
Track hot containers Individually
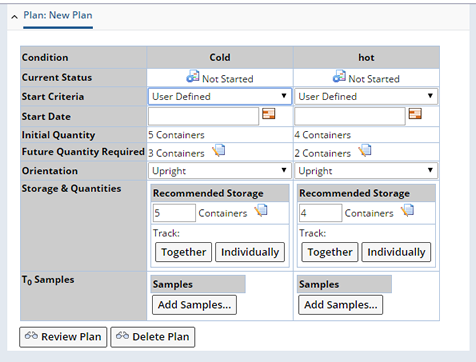(x=396, y=252)
